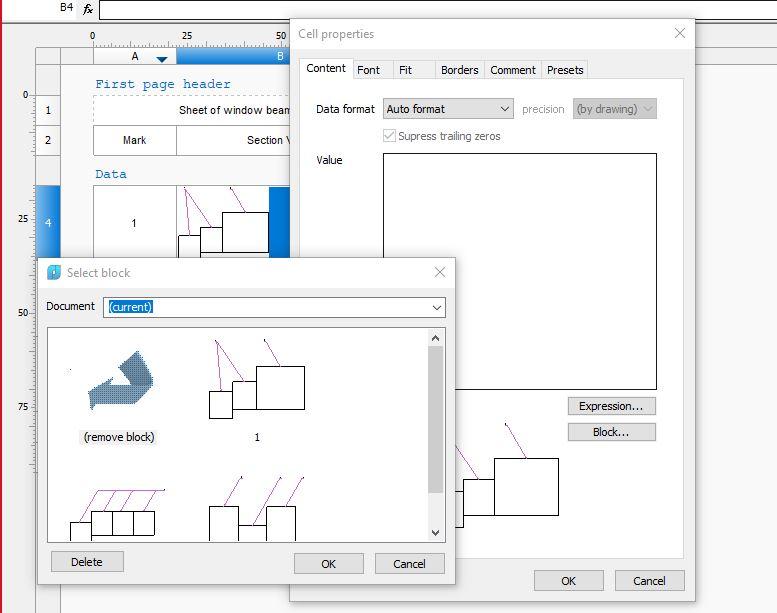Select row 4 header

[x=48, y=222]
